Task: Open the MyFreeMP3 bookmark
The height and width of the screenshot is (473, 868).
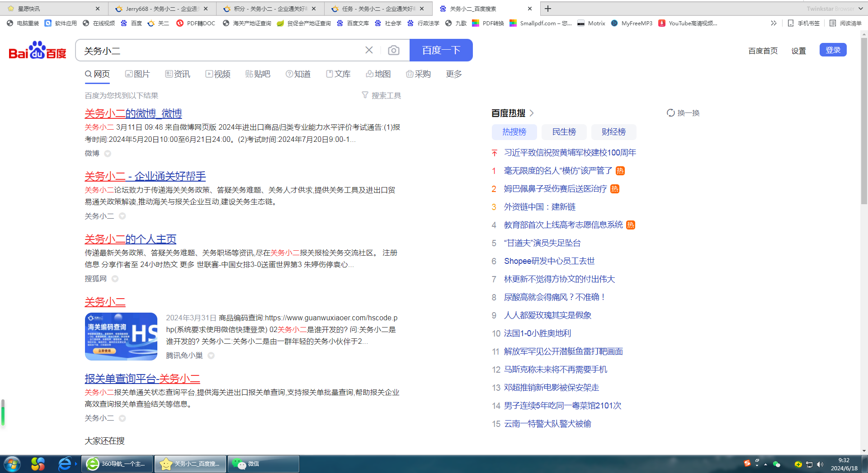Action: point(632,23)
